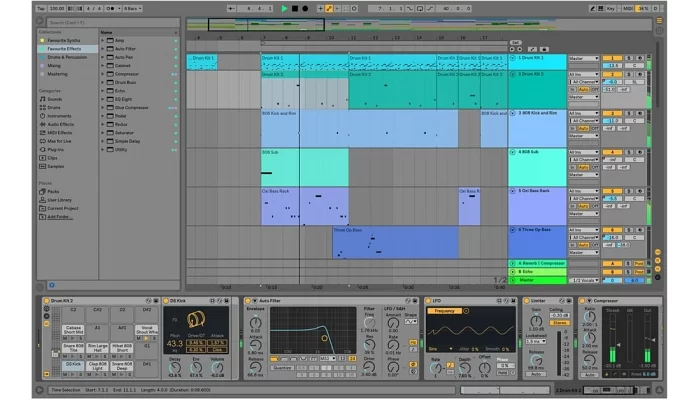Toggle the 808 Sub track activator
Viewport: 700px width, 400px height.
(612, 152)
